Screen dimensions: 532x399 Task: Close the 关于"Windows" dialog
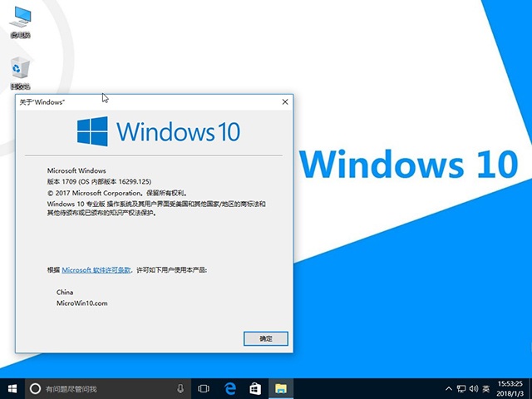[x=285, y=101]
